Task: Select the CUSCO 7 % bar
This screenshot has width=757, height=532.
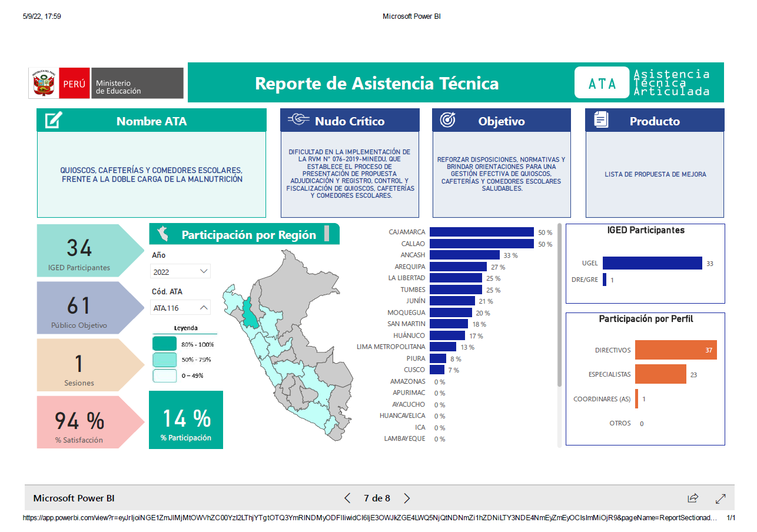Action: (437, 370)
